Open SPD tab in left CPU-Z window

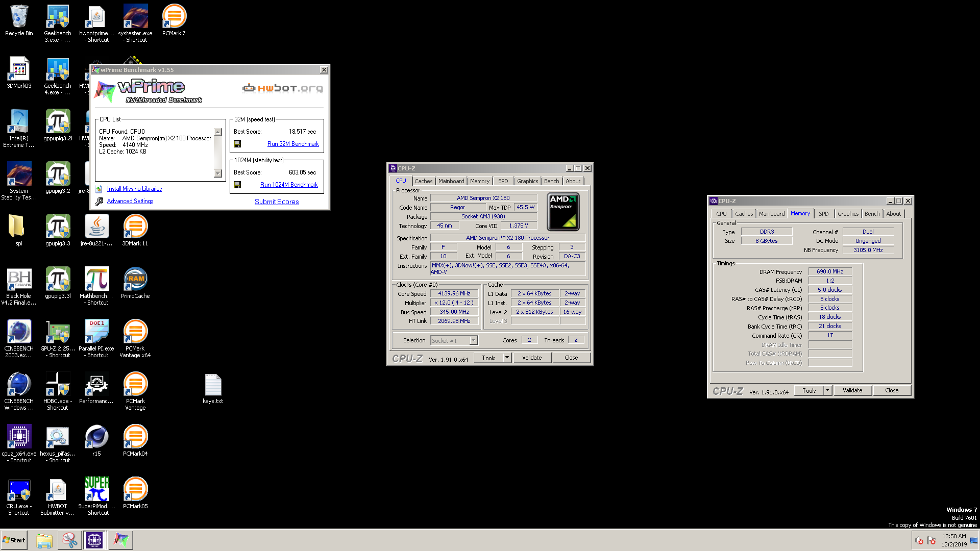pos(503,181)
